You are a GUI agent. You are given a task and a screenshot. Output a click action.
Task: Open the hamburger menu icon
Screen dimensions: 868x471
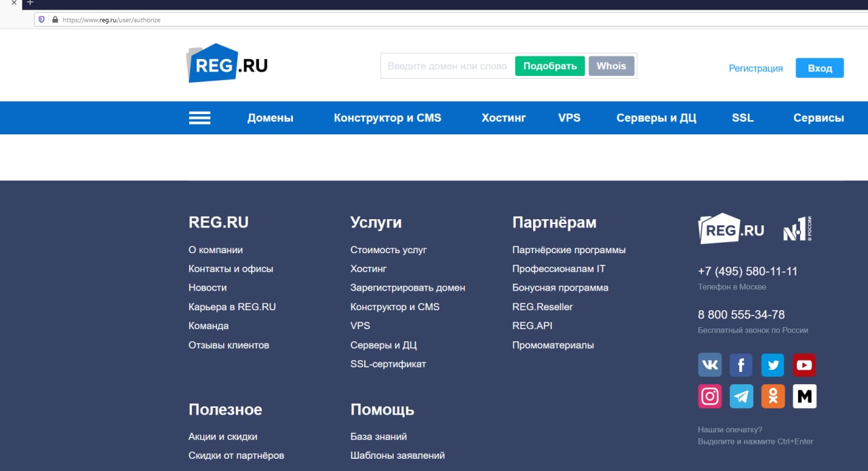(x=199, y=118)
